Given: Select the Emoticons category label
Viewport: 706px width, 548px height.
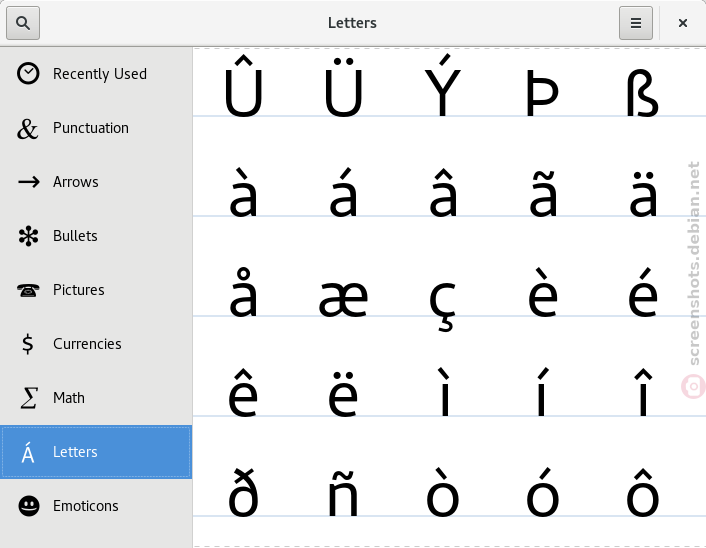Looking at the screenshot, I should [86, 506].
